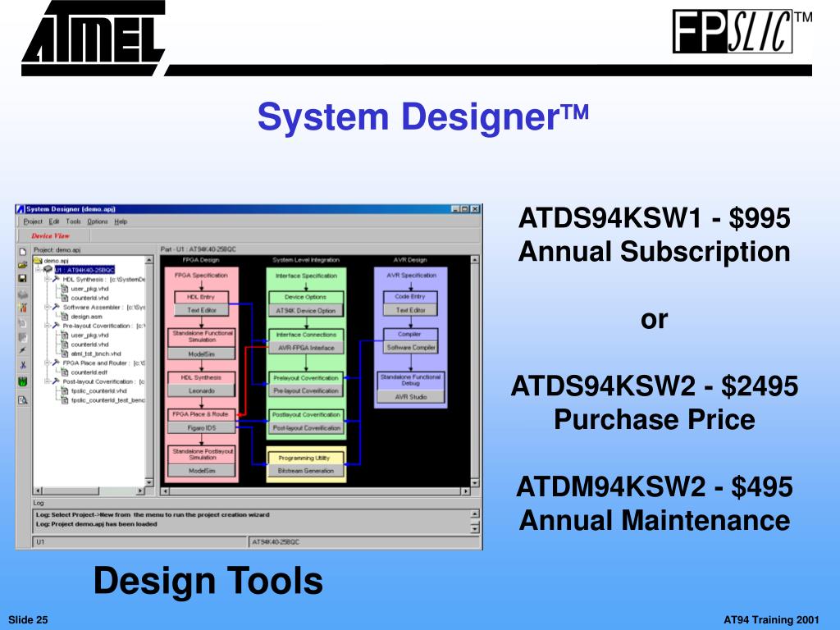Click the System Designer title bar app icon
This screenshot has height=630, width=840.
point(21,209)
